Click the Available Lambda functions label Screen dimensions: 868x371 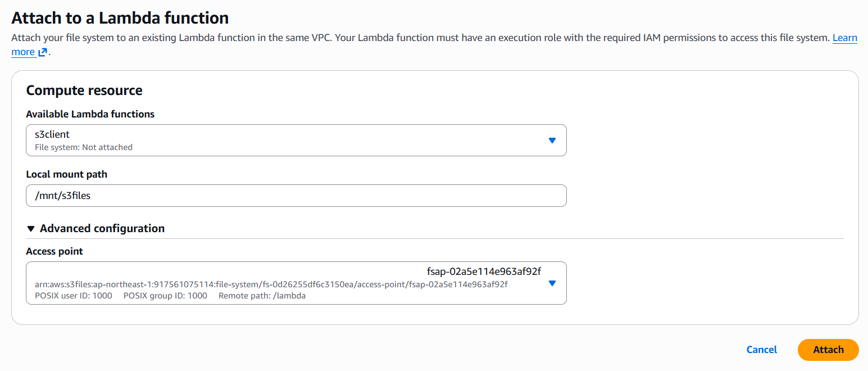[x=90, y=114]
